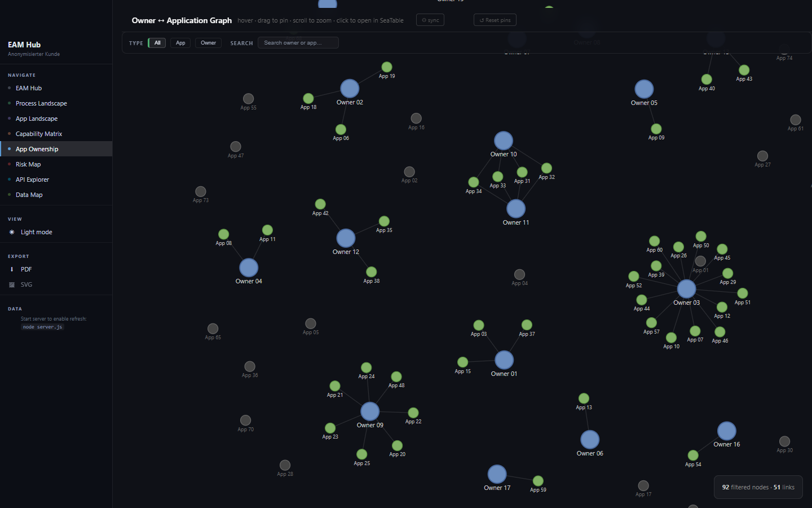The width and height of the screenshot is (812, 508).
Task: Open the Owner 09 node
Action: pos(370,411)
